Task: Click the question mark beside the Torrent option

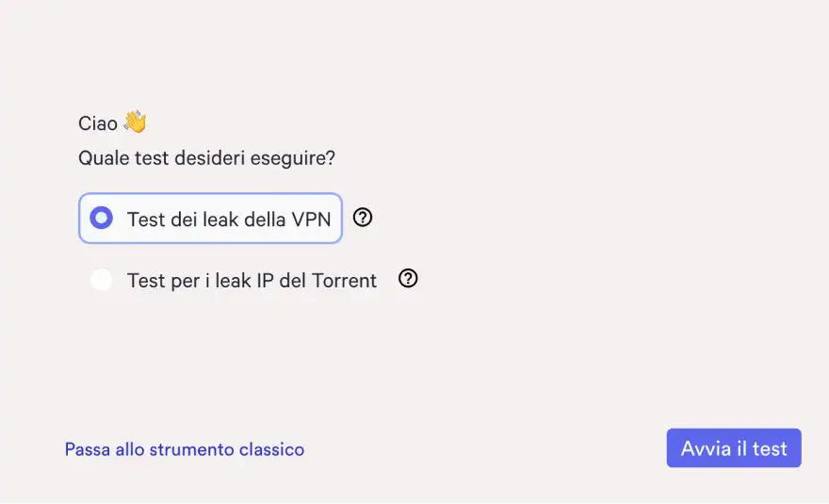Action: (x=408, y=279)
